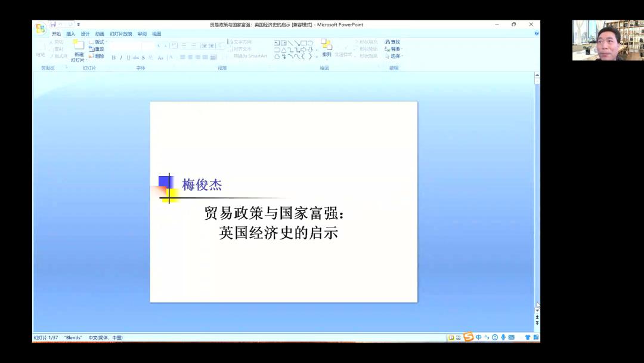Image resolution: width=644 pixels, height=363 pixels.
Task: Switch to Normal view icon in status bar
Action: click(x=451, y=337)
